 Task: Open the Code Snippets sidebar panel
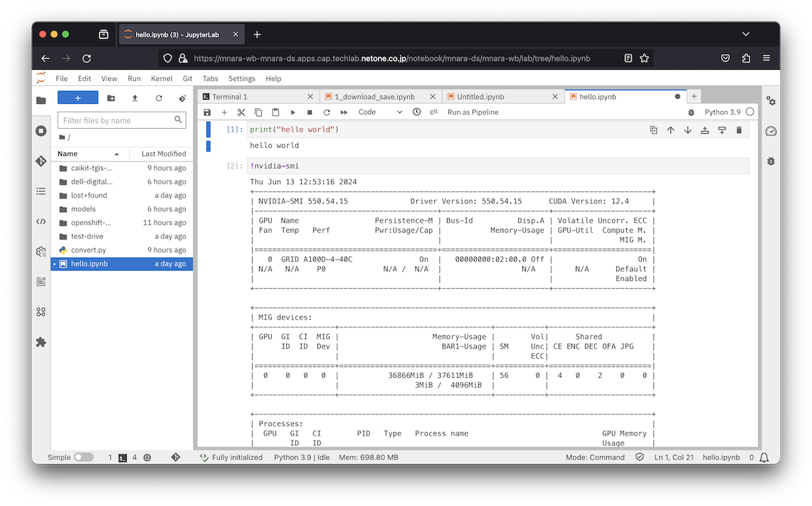point(41,221)
